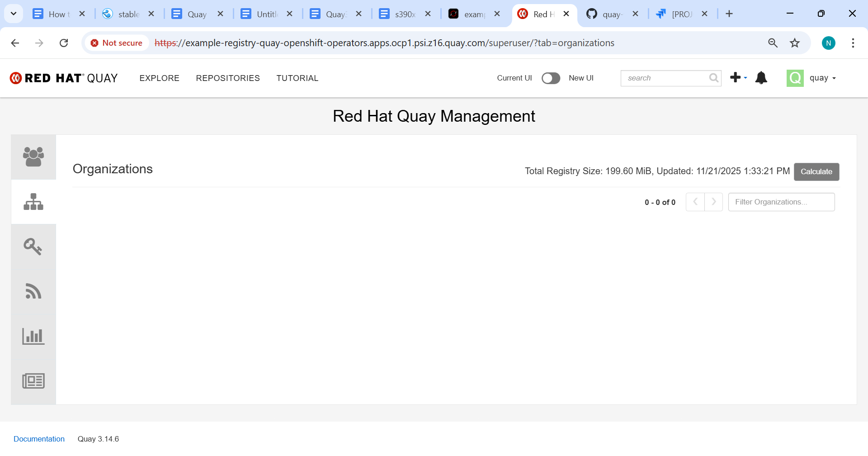The height and width of the screenshot is (456, 868).
Task: Open the Service Keys sidebar tab
Action: coord(33,247)
